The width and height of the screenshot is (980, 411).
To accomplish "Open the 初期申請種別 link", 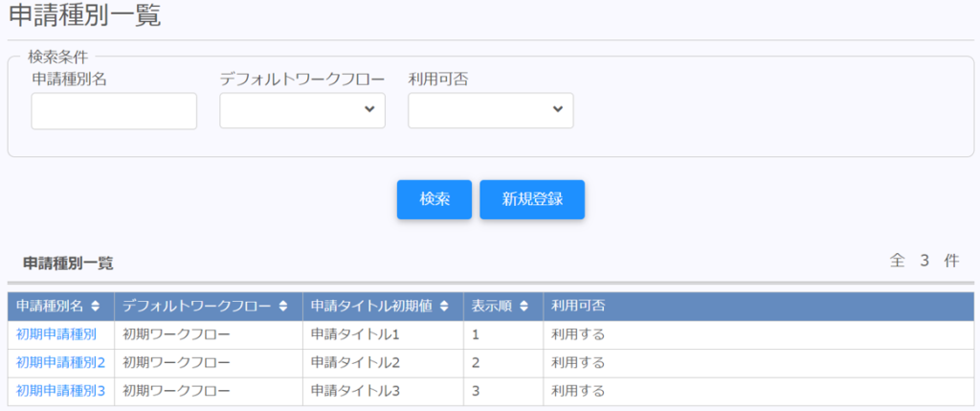I will [56, 335].
